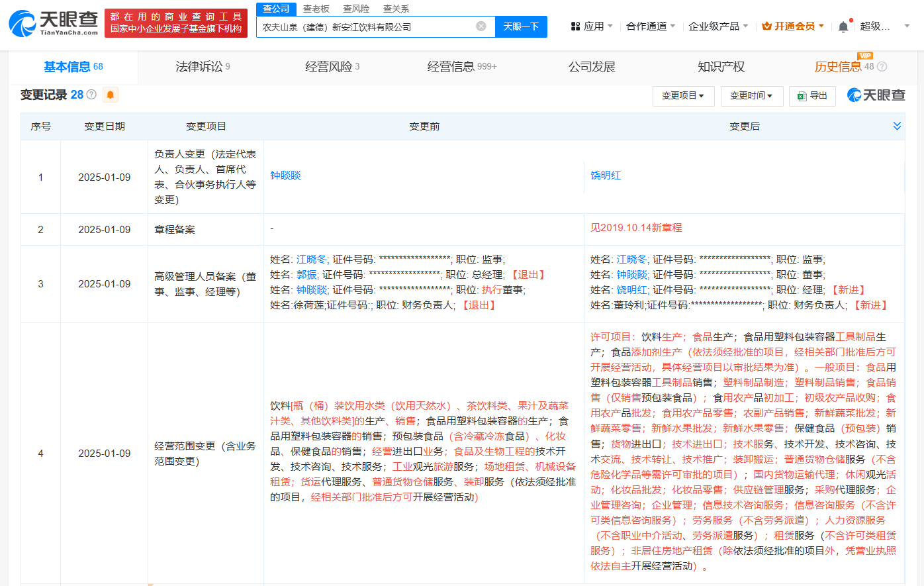
Task: Click the 变更后 column header
Action: (x=745, y=126)
